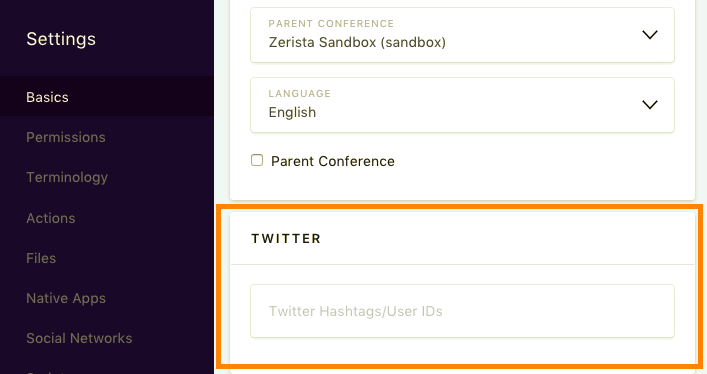Screen dimensions: 707x374
Task: Go to Permissions in the sidebar
Action: 66,137
